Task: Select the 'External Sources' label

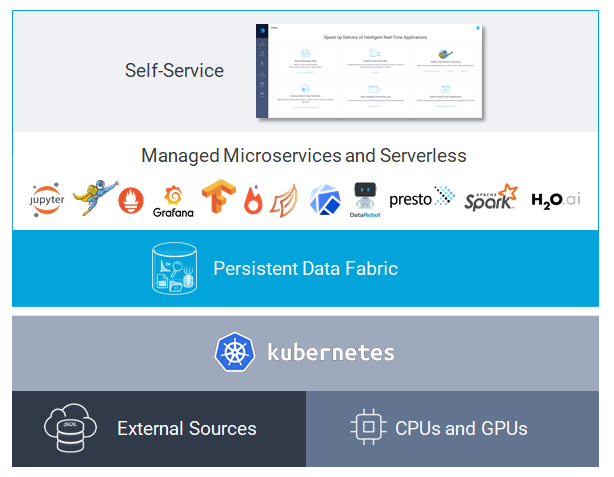Action: [187, 428]
